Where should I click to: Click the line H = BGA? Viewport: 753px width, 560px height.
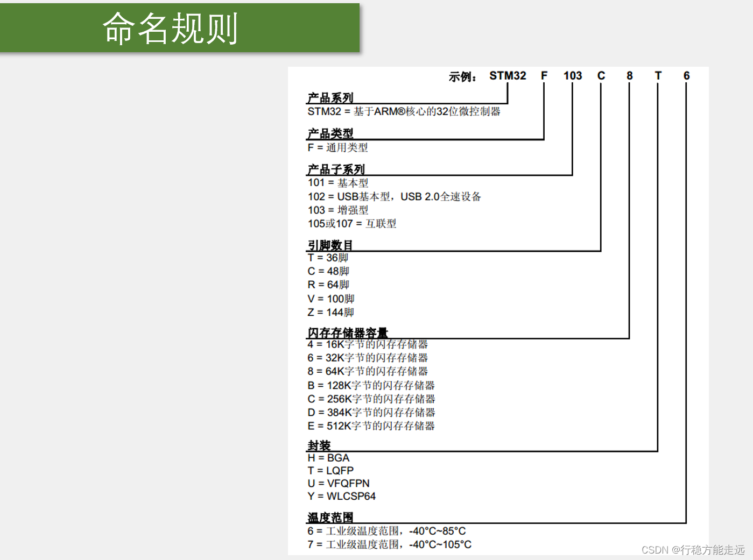pyautogui.click(x=328, y=458)
